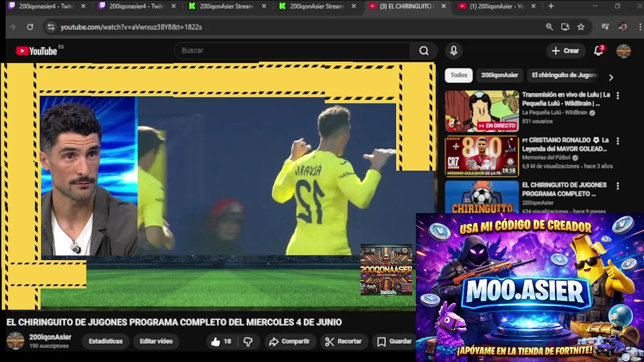Open options for Transmisión en vivo de Lulu video

click(618, 95)
